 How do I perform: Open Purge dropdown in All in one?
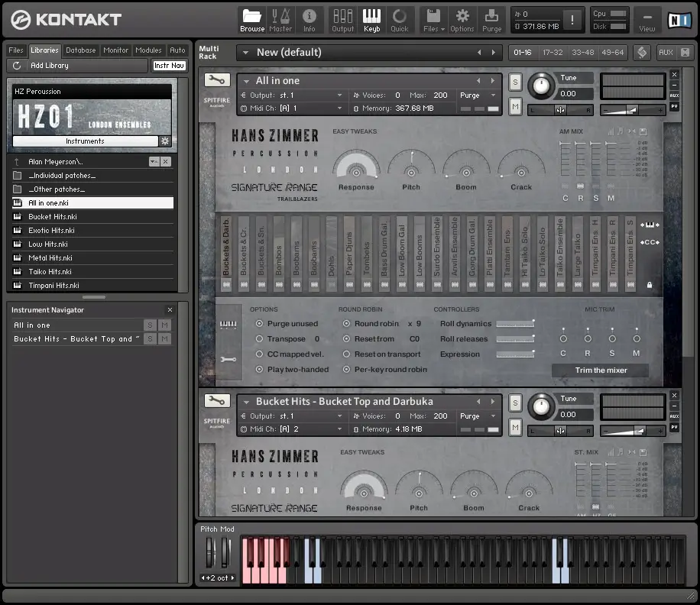pyautogui.click(x=478, y=95)
